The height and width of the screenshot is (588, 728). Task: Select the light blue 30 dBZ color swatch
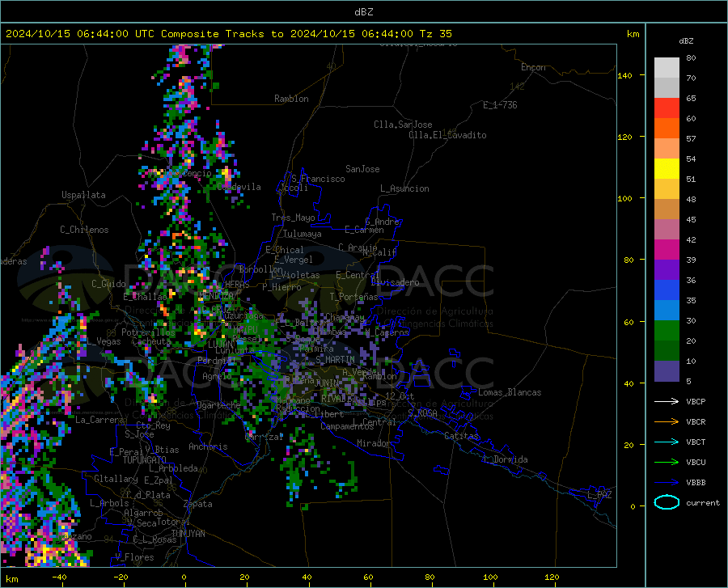(x=667, y=311)
